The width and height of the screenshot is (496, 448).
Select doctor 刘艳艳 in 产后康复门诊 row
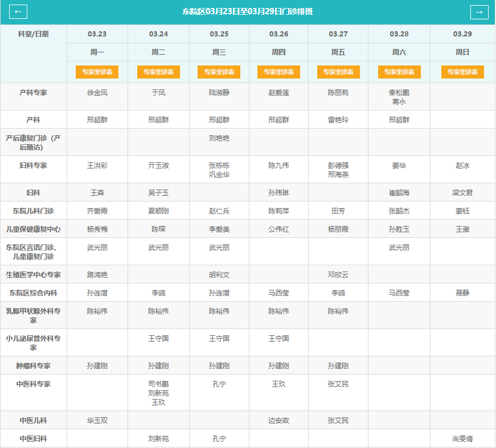pos(219,138)
